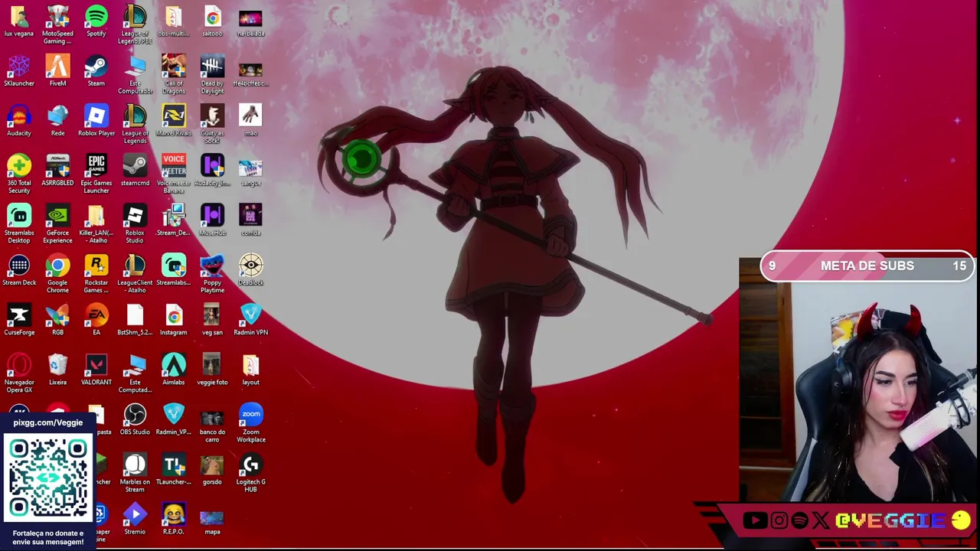Launch Call of Dragons

173,74
